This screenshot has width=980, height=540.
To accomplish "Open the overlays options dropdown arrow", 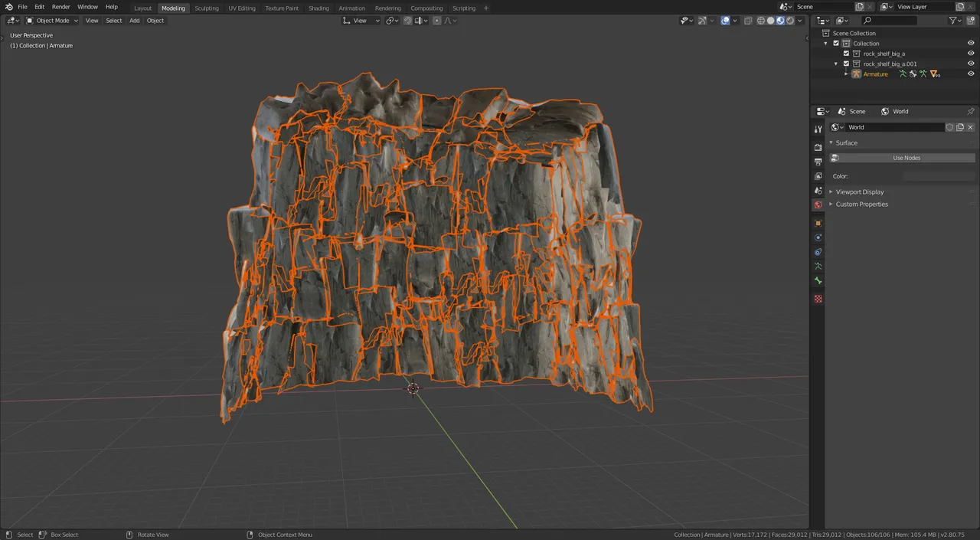I will tap(734, 21).
